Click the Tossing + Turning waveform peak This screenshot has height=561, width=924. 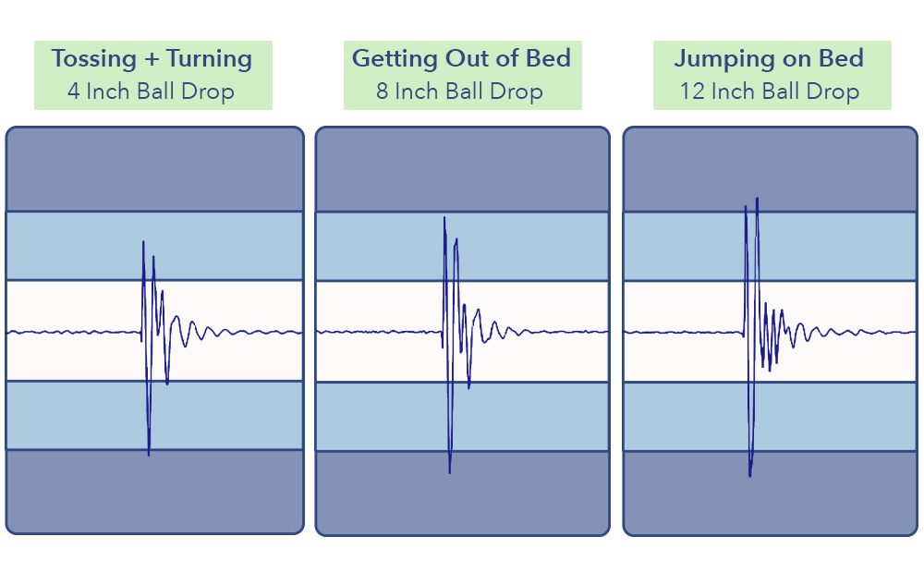tap(143, 242)
